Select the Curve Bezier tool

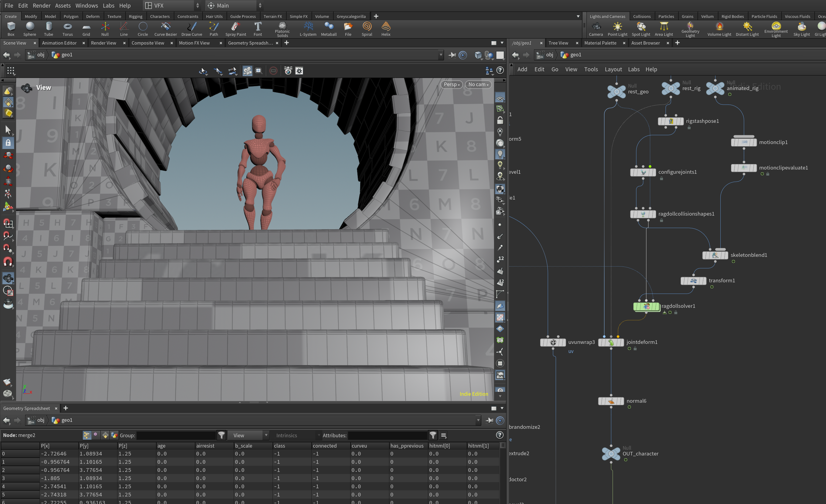click(166, 29)
